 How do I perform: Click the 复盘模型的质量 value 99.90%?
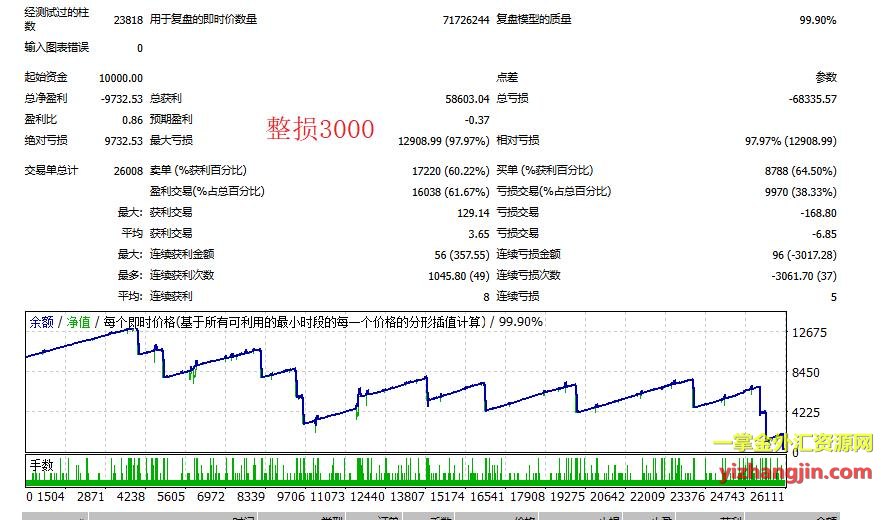click(x=817, y=20)
